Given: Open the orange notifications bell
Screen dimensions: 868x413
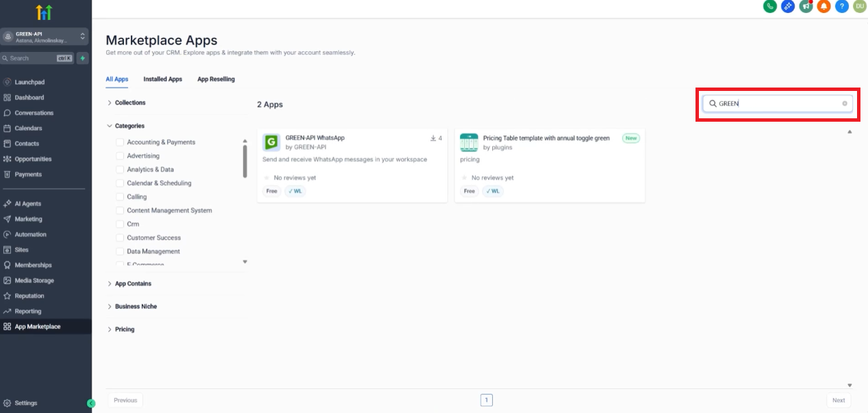Looking at the screenshot, I should 824,6.
